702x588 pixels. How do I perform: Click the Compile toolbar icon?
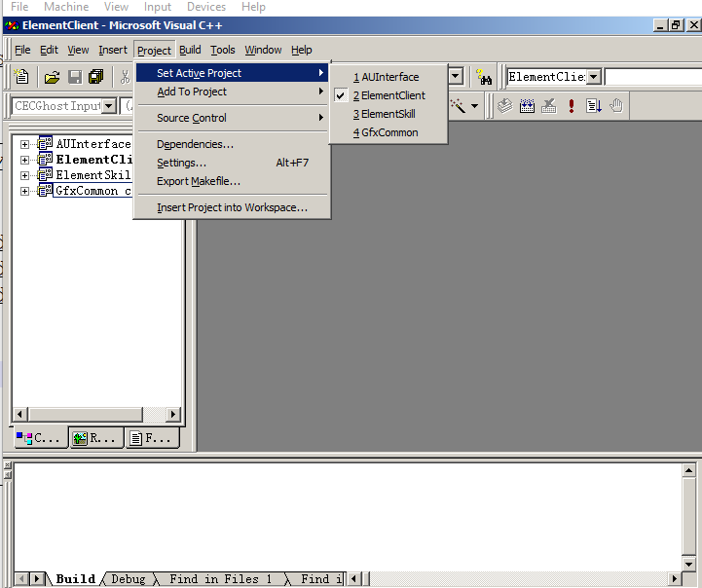[x=505, y=106]
